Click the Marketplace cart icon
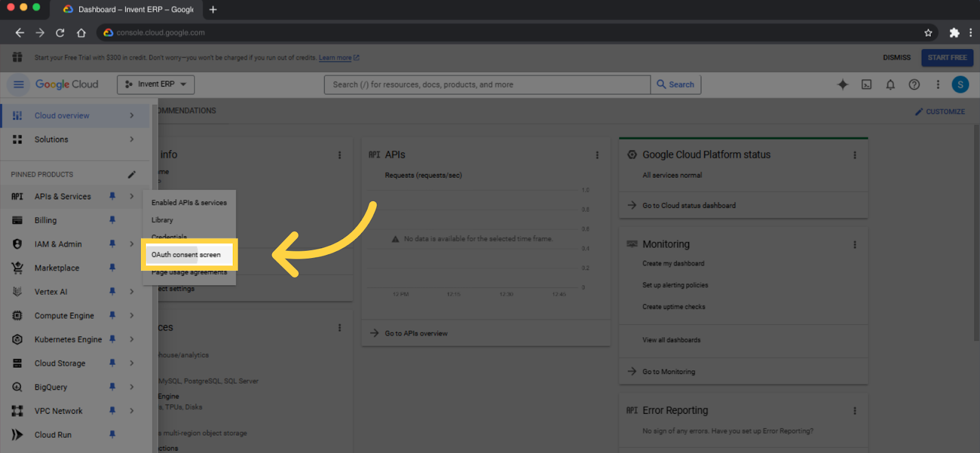Image resolution: width=980 pixels, height=453 pixels. 17,268
